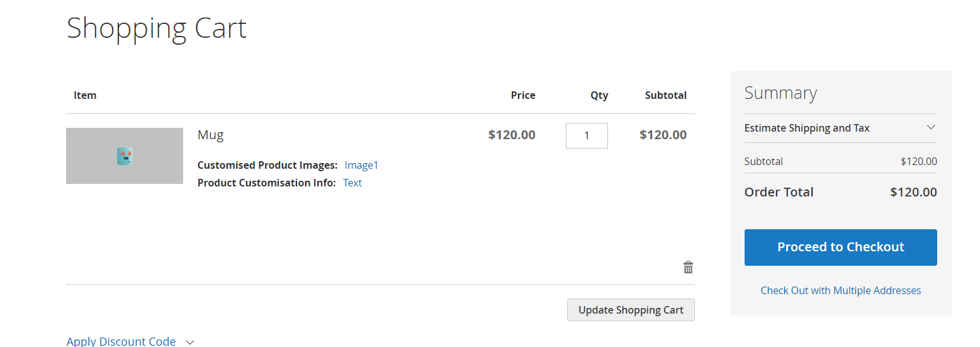The image size is (980, 347).
Task: Click the Update Shopping Cart button
Action: pyautogui.click(x=631, y=310)
